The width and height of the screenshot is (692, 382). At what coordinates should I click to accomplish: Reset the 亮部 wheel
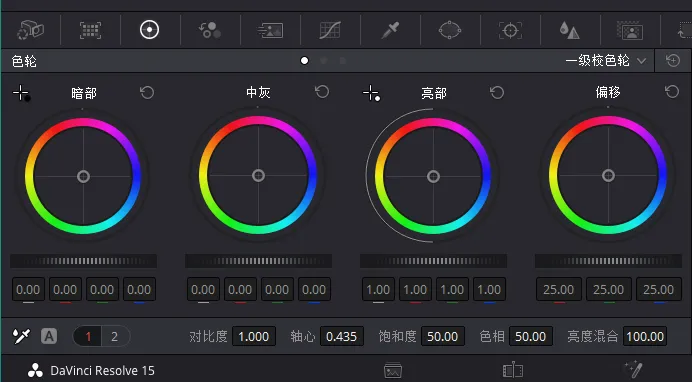pyautogui.click(x=497, y=93)
